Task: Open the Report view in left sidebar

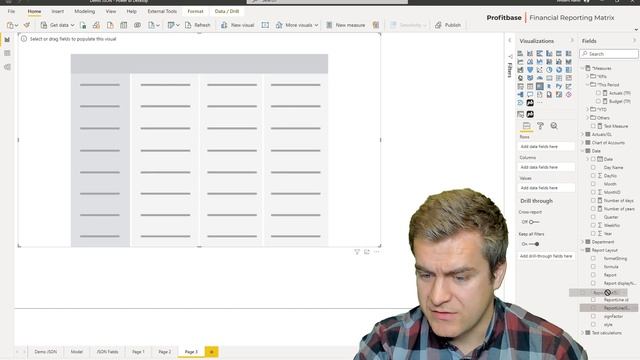Action: coord(7,40)
